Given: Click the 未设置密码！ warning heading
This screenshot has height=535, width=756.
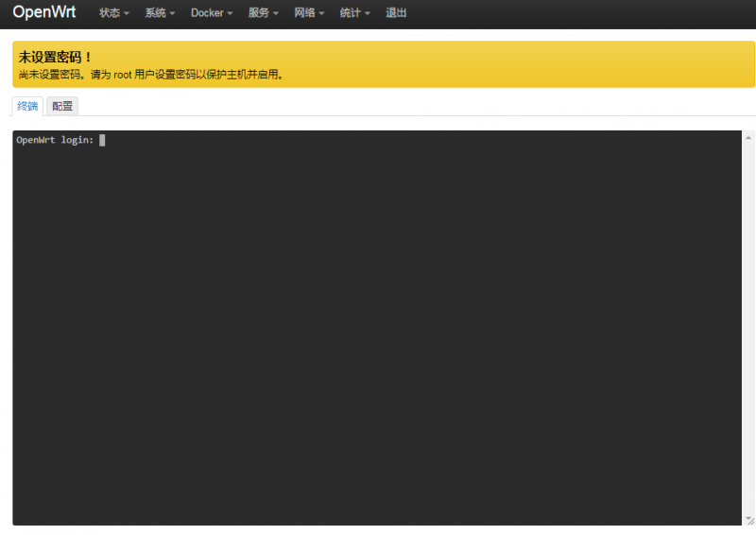Looking at the screenshot, I should tap(55, 57).
